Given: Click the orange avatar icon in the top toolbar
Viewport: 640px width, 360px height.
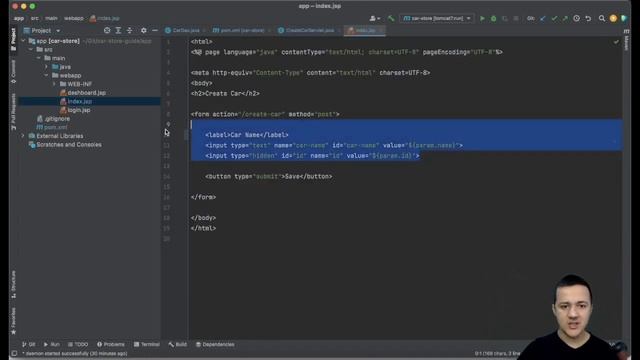Looking at the screenshot, I should (613, 18).
